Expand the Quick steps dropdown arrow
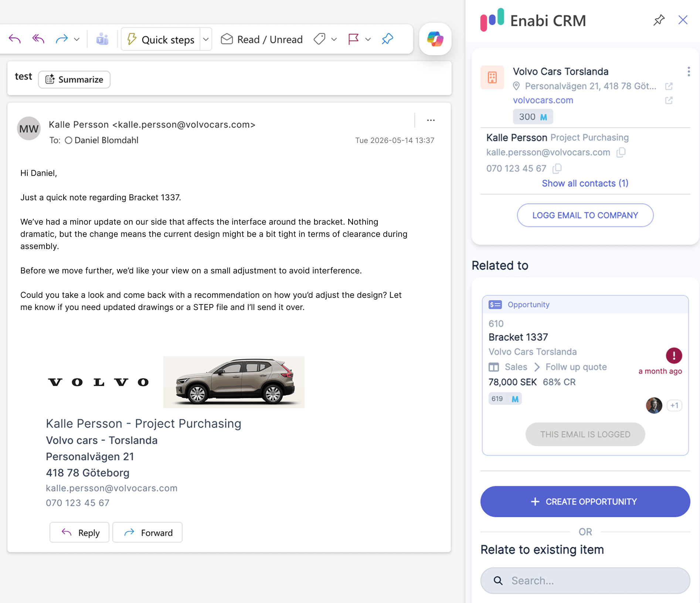700x603 pixels. click(x=206, y=39)
